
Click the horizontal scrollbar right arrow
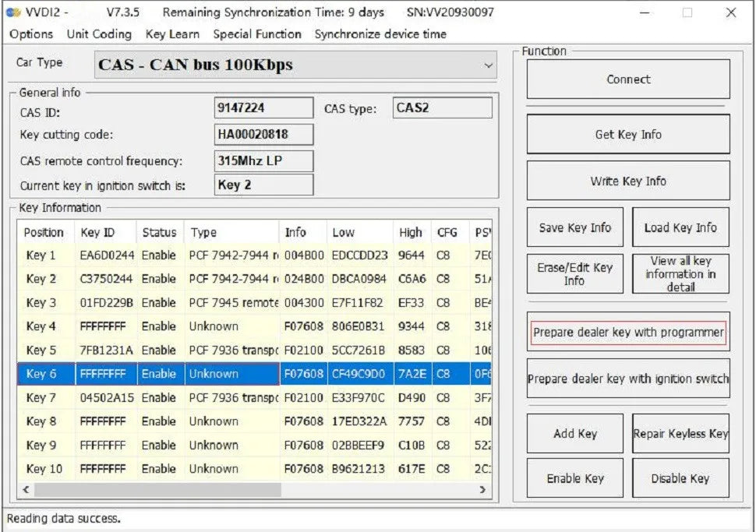(x=482, y=490)
